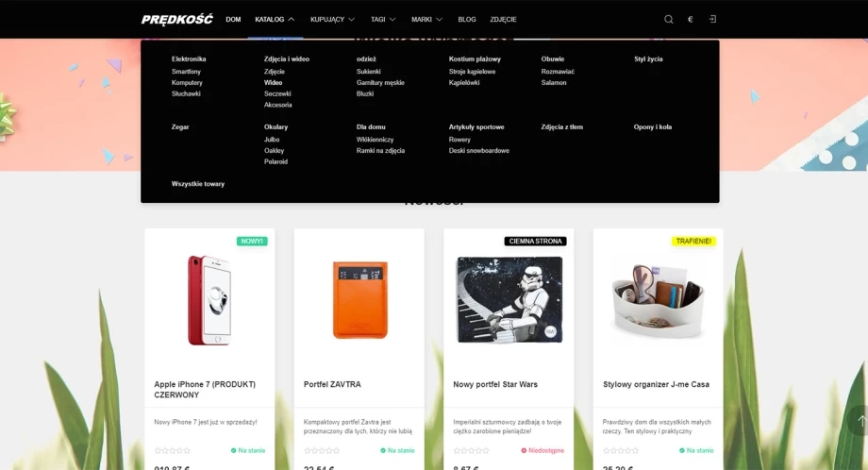Click the search magnifier icon

668,19
